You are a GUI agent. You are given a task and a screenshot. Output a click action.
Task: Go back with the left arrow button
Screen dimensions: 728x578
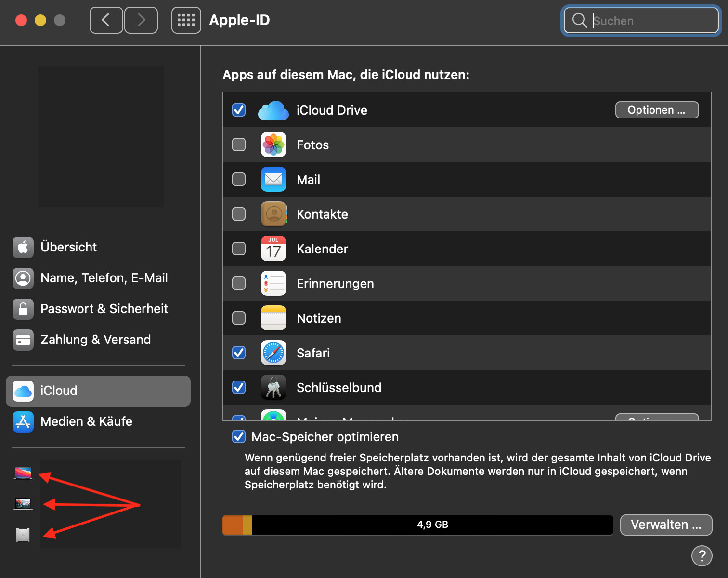[x=106, y=20]
